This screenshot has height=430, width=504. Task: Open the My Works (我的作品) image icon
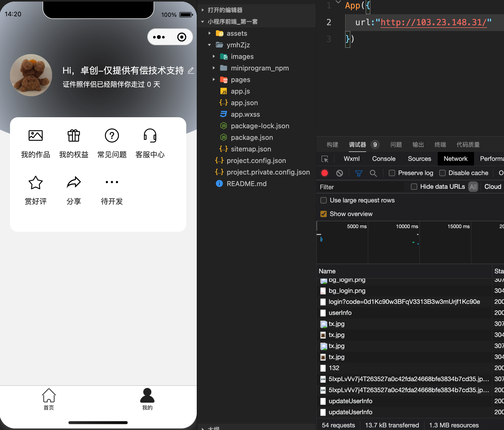(36, 136)
